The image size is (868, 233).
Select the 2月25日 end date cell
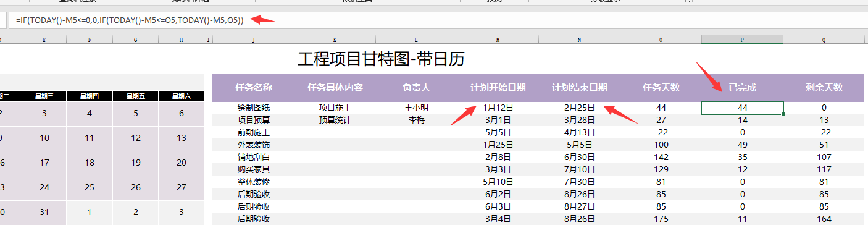pyautogui.click(x=579, y=108)
